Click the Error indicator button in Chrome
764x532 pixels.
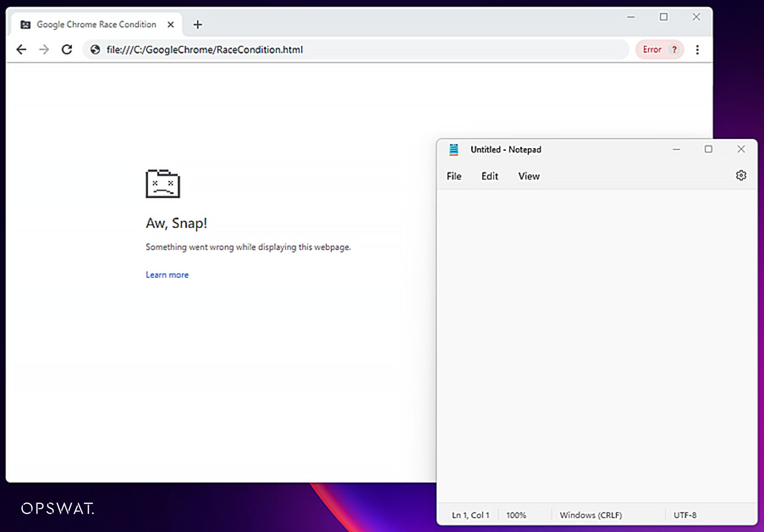click(659, 50)
